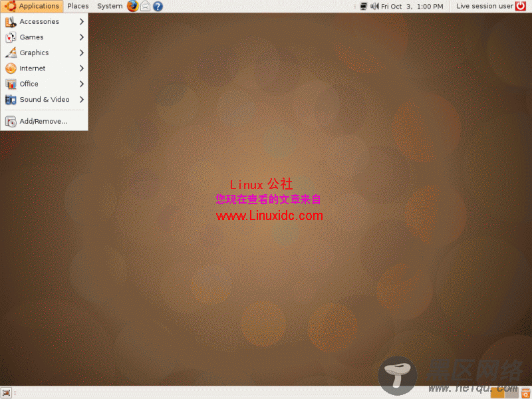Click the Add/Remove package icon
Image resolution: width=532 pixels, height=399 pixels.
click(11, 121)
